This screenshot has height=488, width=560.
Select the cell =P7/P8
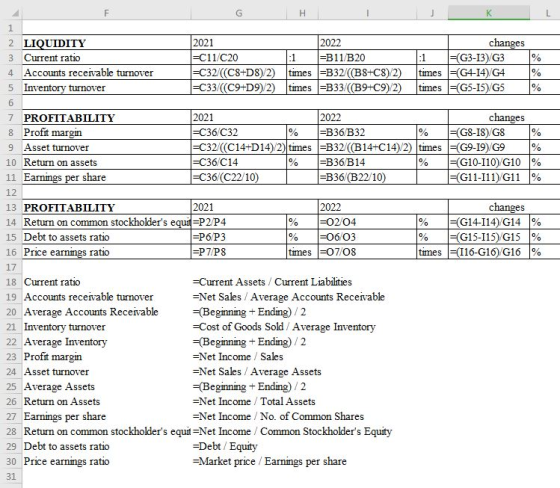click(x=239, y=252)
